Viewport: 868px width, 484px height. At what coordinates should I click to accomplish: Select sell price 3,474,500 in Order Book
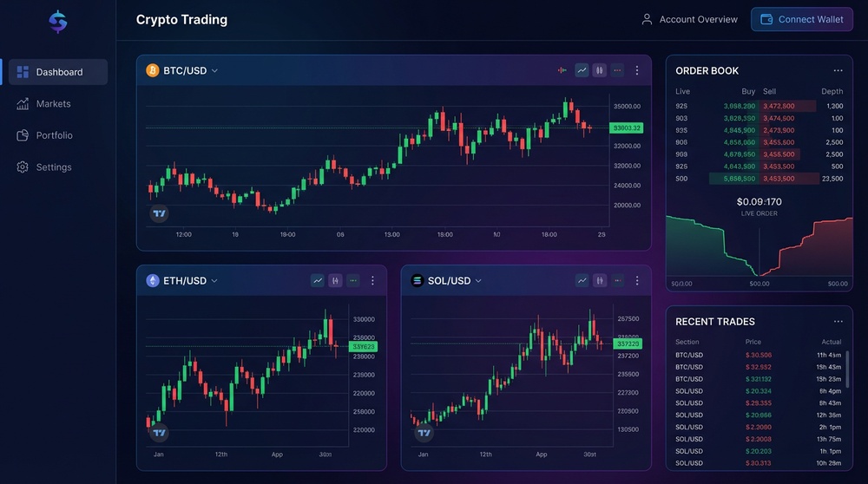click(779, 118)
